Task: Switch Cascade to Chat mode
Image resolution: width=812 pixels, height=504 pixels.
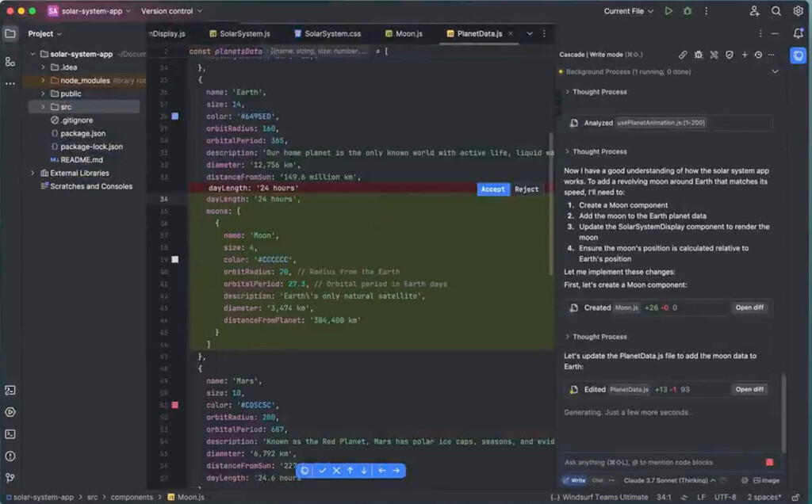Action: tap(598, 480)
